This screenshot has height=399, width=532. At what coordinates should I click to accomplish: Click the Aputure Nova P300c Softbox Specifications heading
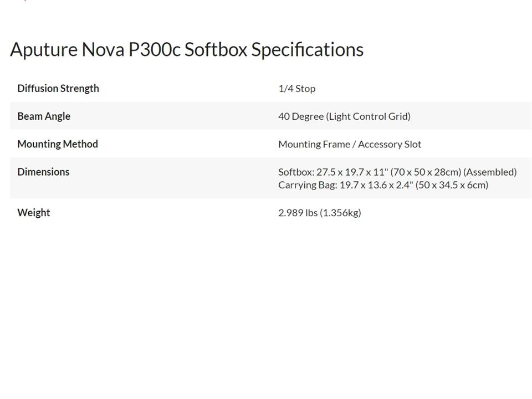(187, 50)
